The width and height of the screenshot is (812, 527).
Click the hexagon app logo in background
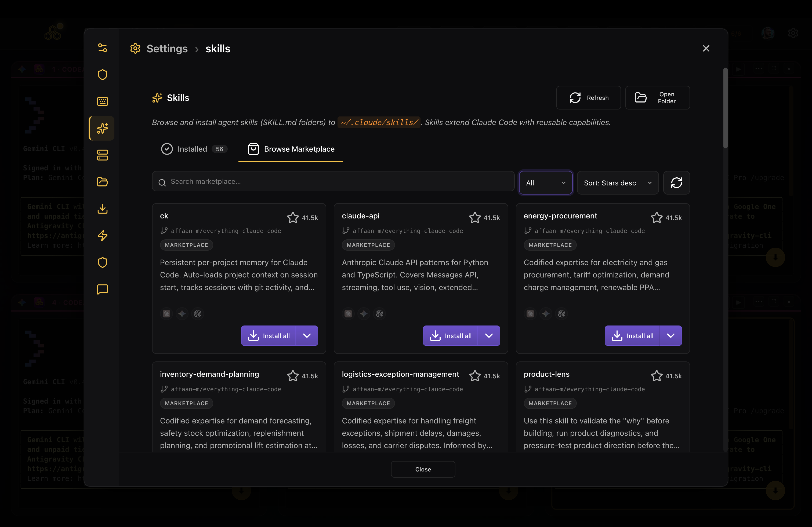tap(53, 32)
